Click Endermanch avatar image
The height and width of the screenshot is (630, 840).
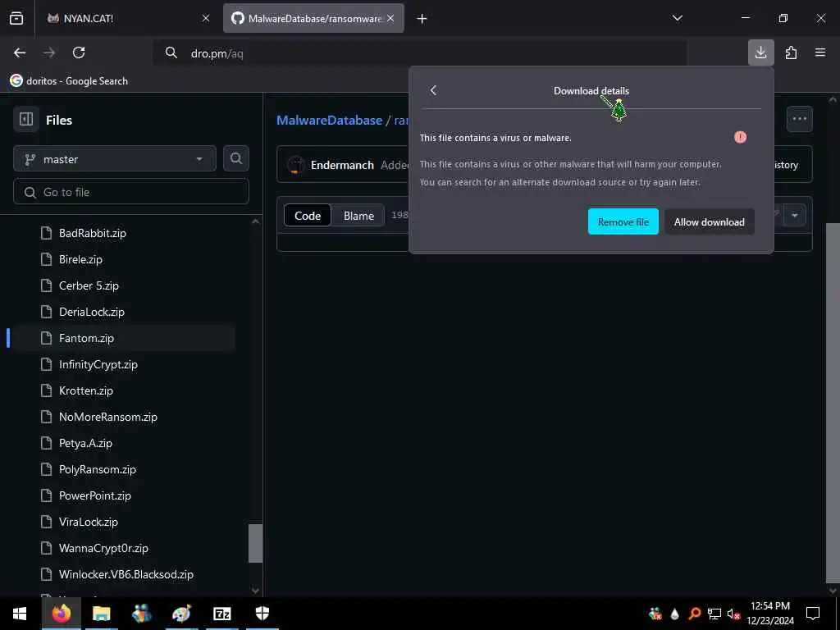click(295, 165)
